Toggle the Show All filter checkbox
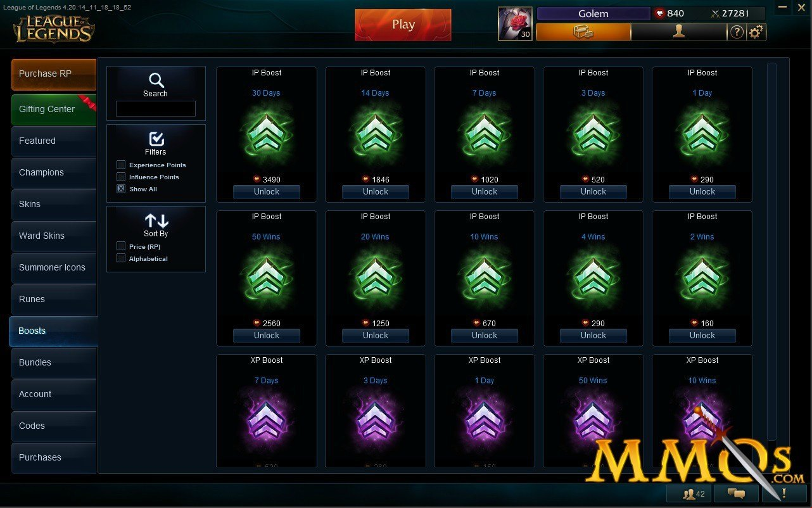 (x=121, y=189)
